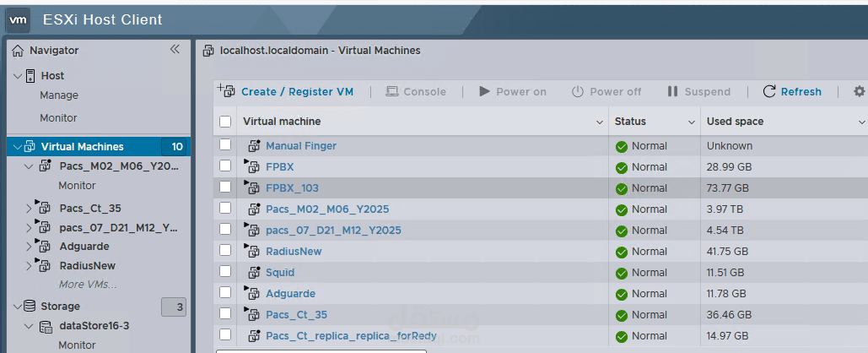
Task: Click the Storage database icon in Navigator
Action: click(30, 306)
